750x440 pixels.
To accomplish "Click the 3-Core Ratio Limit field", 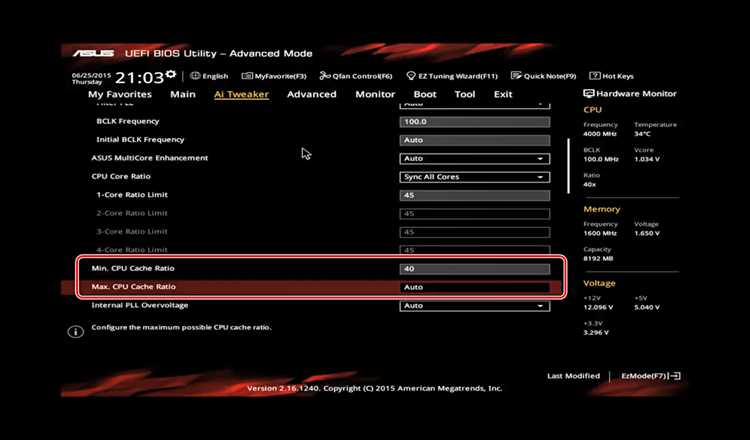I will point(474,232).
